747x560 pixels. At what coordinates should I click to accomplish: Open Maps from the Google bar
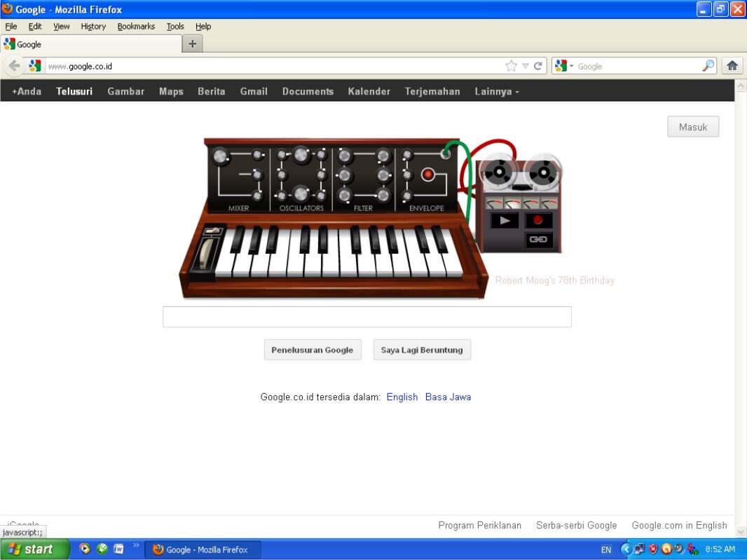click(171, 91)
